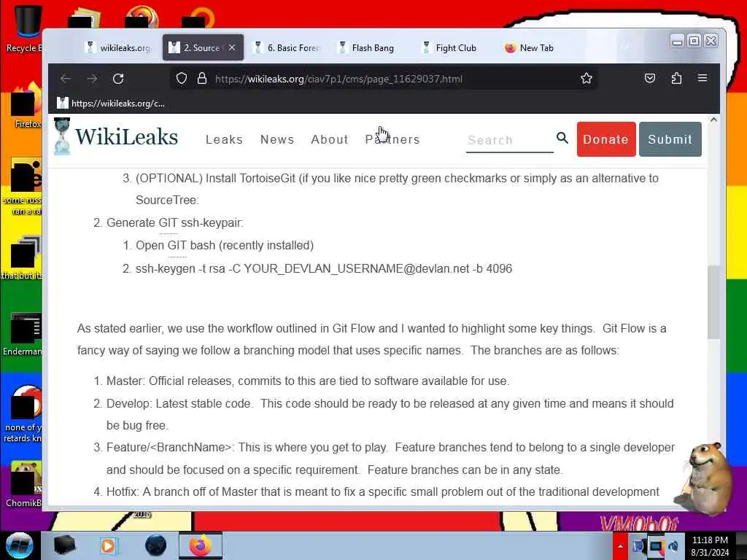Click the Submit button
The image size is (747, 560).
[670, 139]
